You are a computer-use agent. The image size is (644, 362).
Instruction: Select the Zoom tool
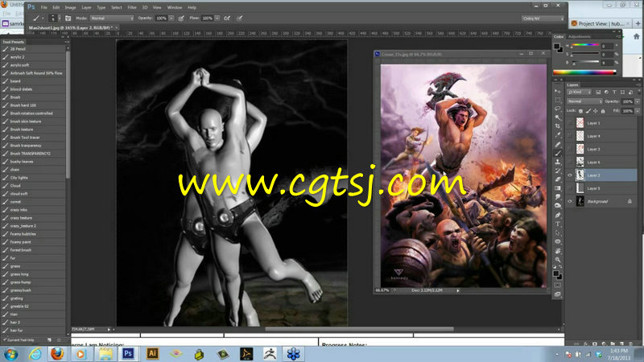[x=557, y=259]
